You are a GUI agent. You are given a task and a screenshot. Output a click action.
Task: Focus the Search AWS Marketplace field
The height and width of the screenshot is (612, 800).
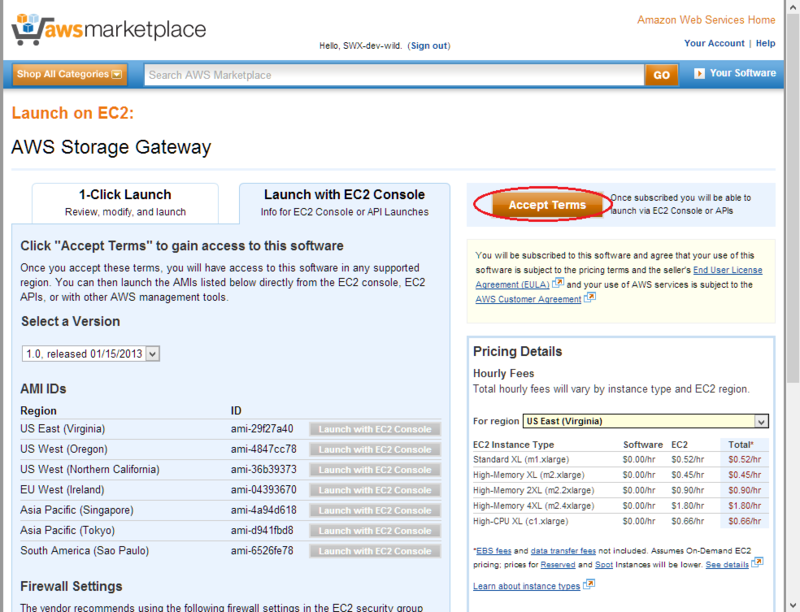(x=394, y=75)
